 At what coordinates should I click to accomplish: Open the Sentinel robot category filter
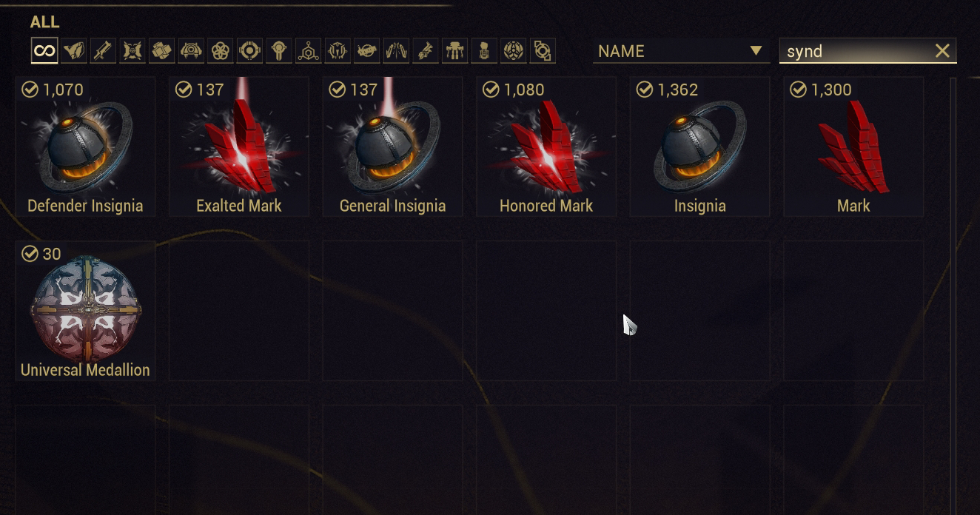pyautogui.click(x=191, y=51)
